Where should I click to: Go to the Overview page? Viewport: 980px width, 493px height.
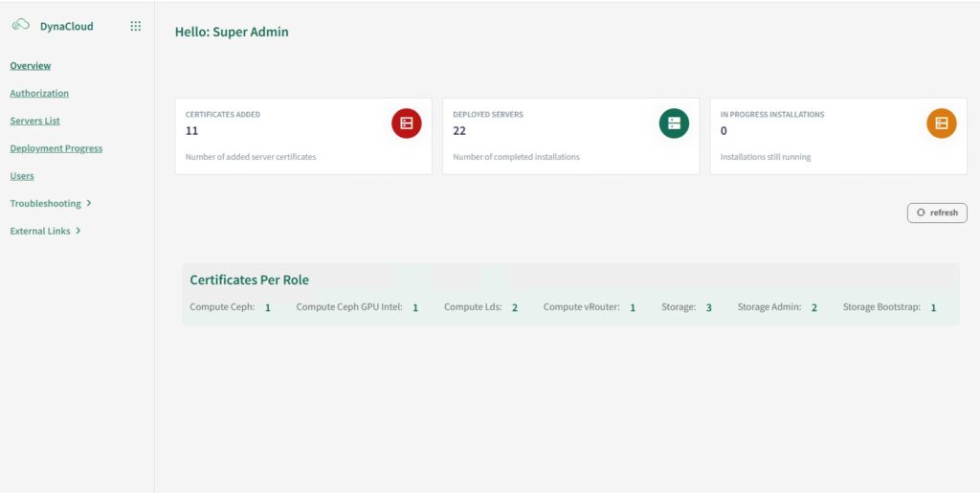[x=31, y=66]
